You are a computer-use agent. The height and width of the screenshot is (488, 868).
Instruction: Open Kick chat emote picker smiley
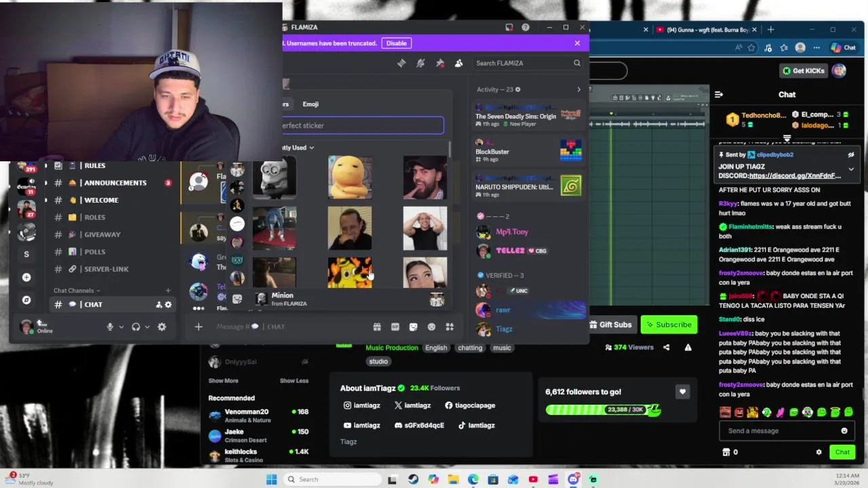[x=844, y=431]
